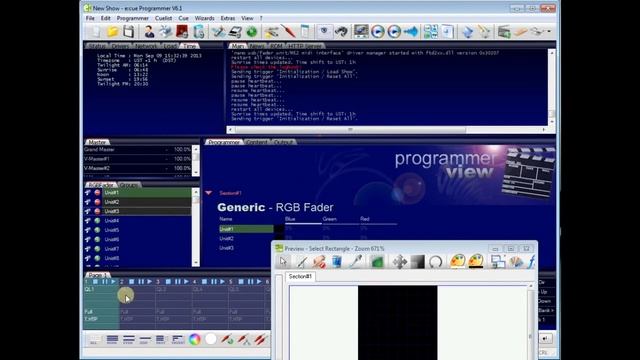Select the V-Master#1 fader row

pyautogui.click(x=138, y=159)
